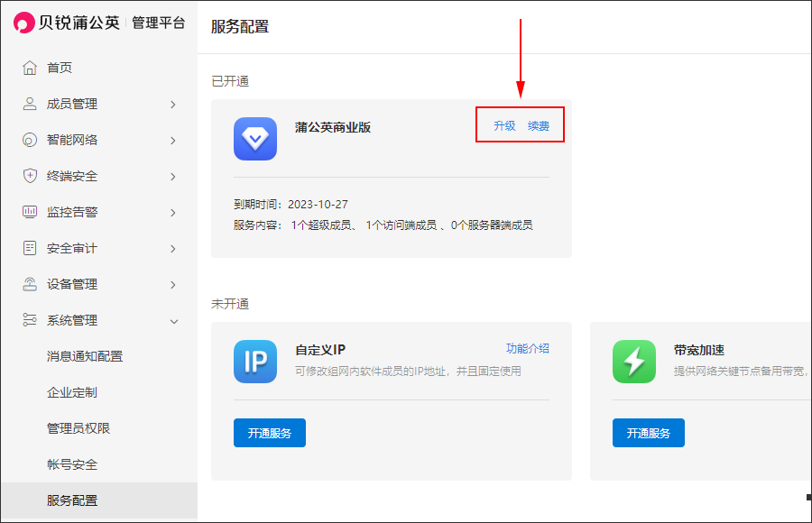Open 功能介绍 link for 自定义IP
The width and height of the screenshot is (812, 523).
click(x=528, y=348)
